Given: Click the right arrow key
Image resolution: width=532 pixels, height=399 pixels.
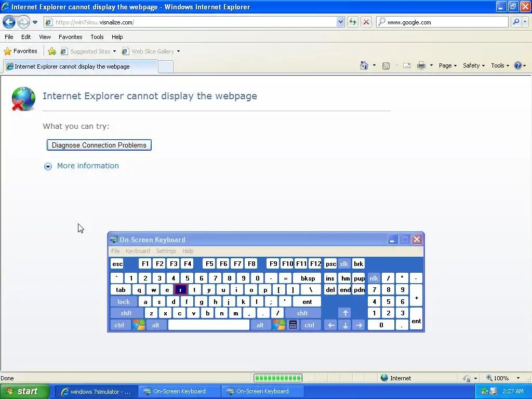Looking at the screenshot, I should point(359,325).
